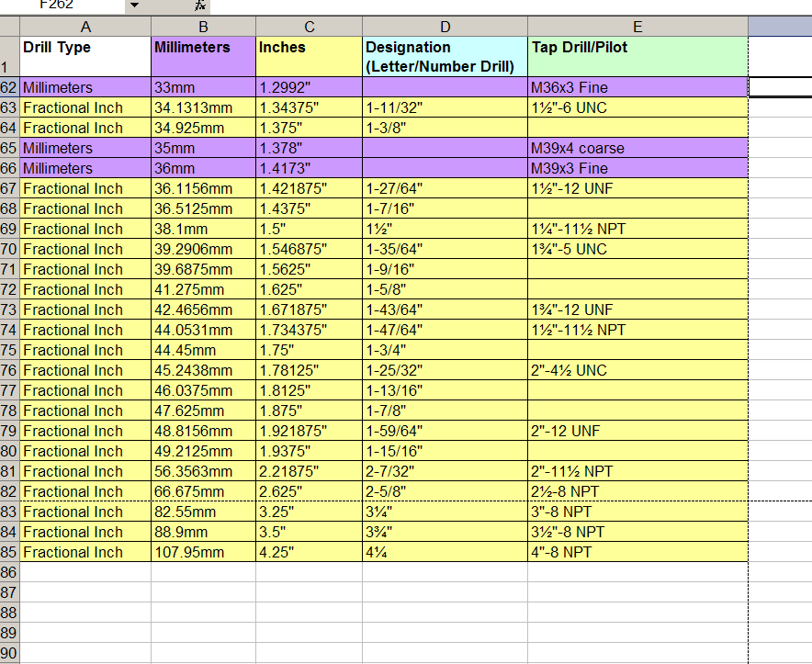Click cell containing 3½"-8 NPT
Viewport: 812px width, 664px height.
pyautogui.click(x=638, y=532)
